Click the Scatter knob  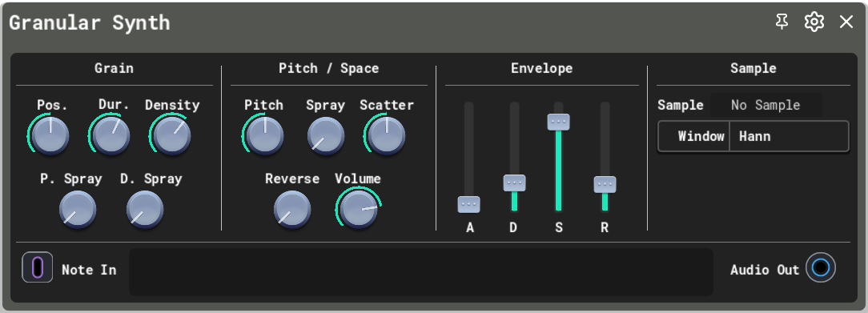tap(387, 135)
